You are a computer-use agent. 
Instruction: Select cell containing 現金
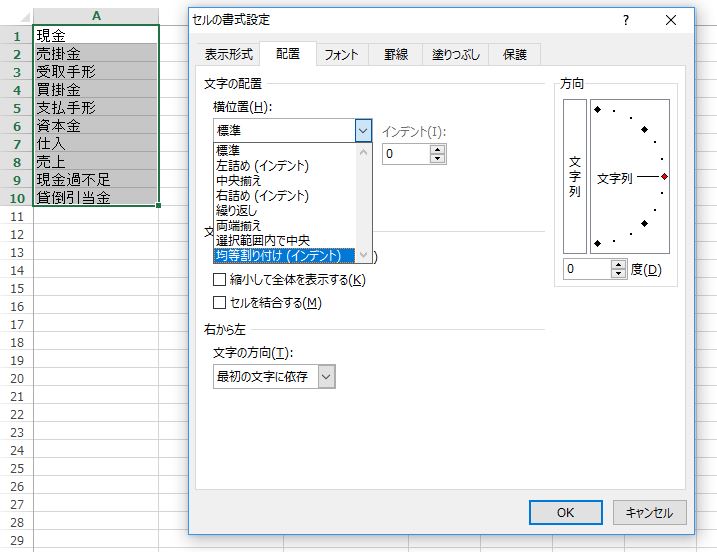96,35
